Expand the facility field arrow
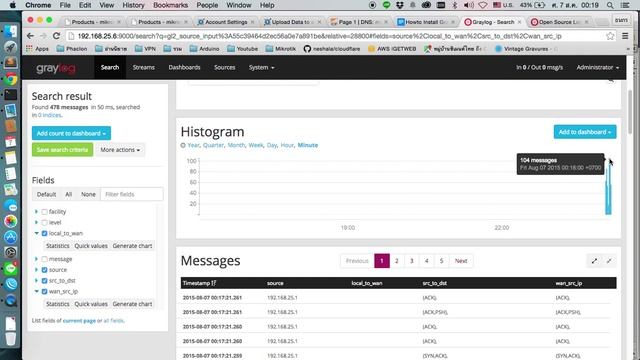The width and height of the screenshot is (640, 360). click(x=36, y=211)
